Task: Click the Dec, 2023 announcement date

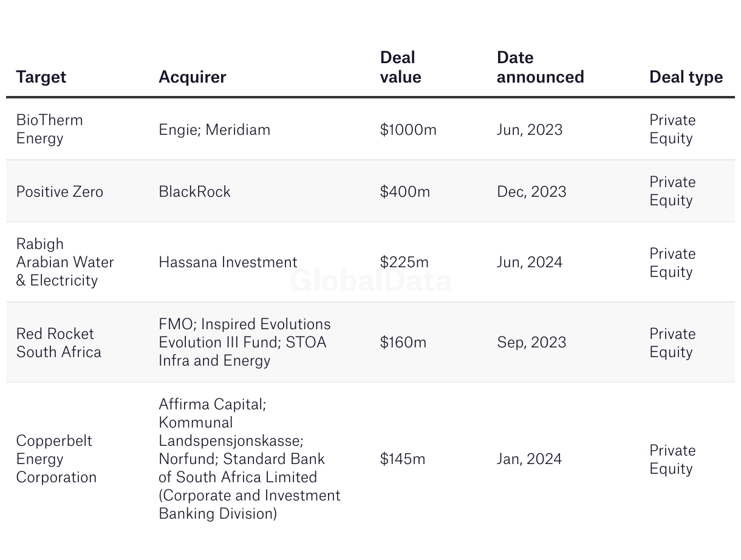Action: (x=531, y=191)
